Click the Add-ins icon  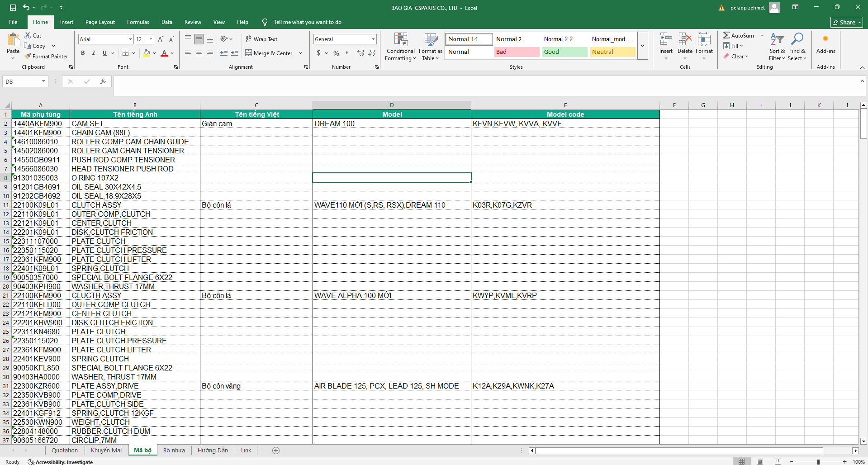[x=825, y=39]
